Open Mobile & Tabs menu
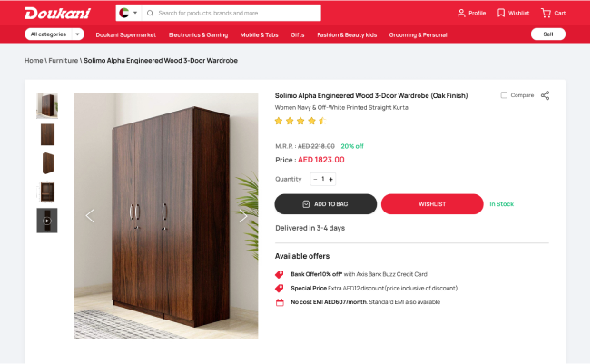This screenshot has width=591, height=364. [x=260, y=35]
